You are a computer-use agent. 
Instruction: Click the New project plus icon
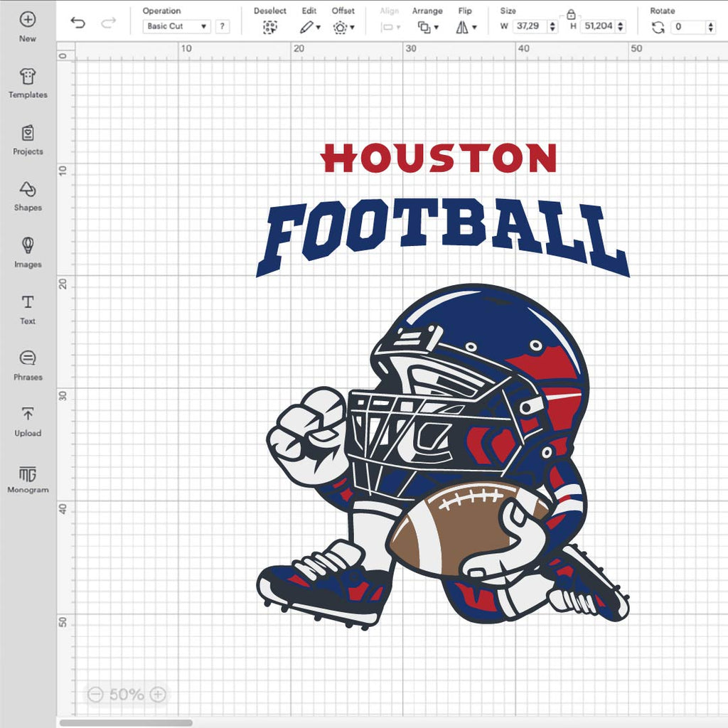pyautogui.click(x=28, y=20)
